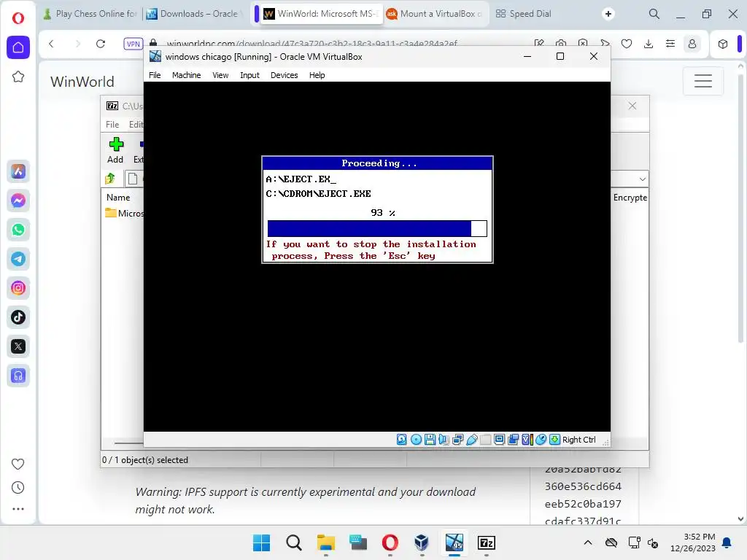
Task: Open Messenger in Opera sidebar
Action: (18, 201)
